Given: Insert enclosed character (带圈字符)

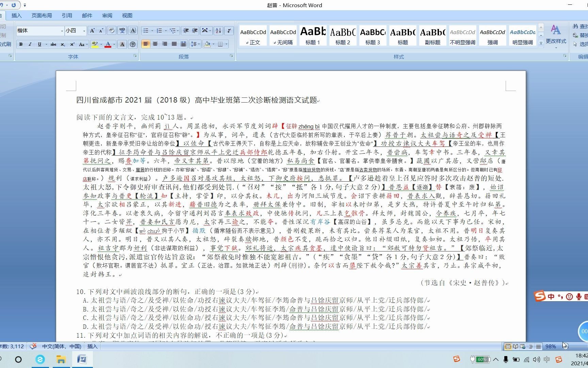Looking at the screenshot, I should (133, 44).
